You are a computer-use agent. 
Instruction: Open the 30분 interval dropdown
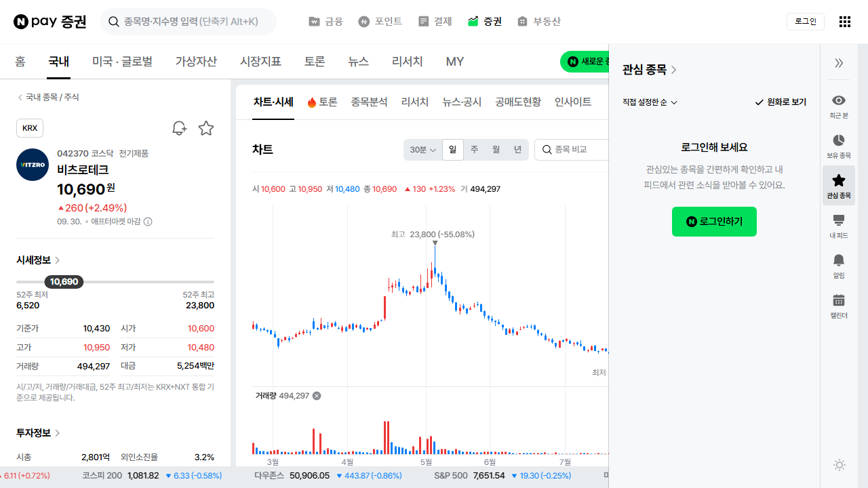[x=422, y=150]
